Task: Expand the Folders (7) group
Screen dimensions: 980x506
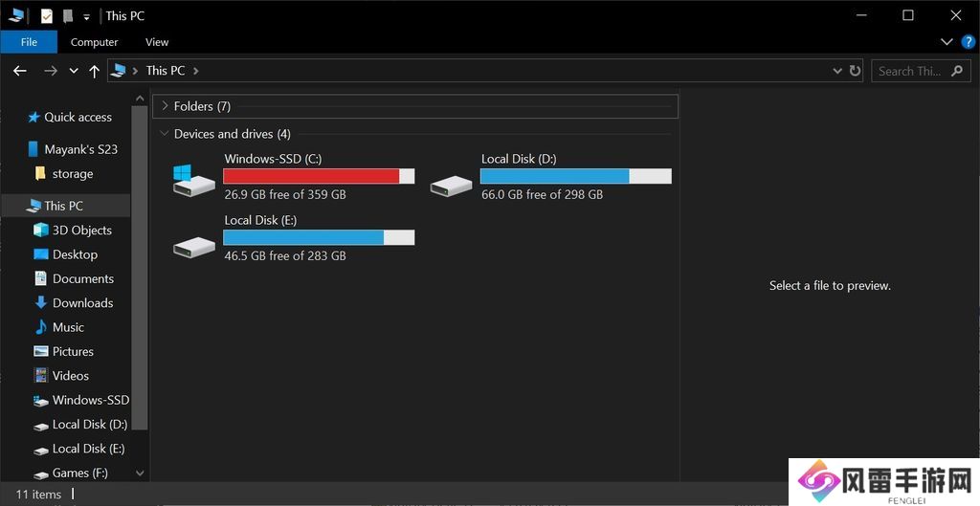Action: pos(165,106)
